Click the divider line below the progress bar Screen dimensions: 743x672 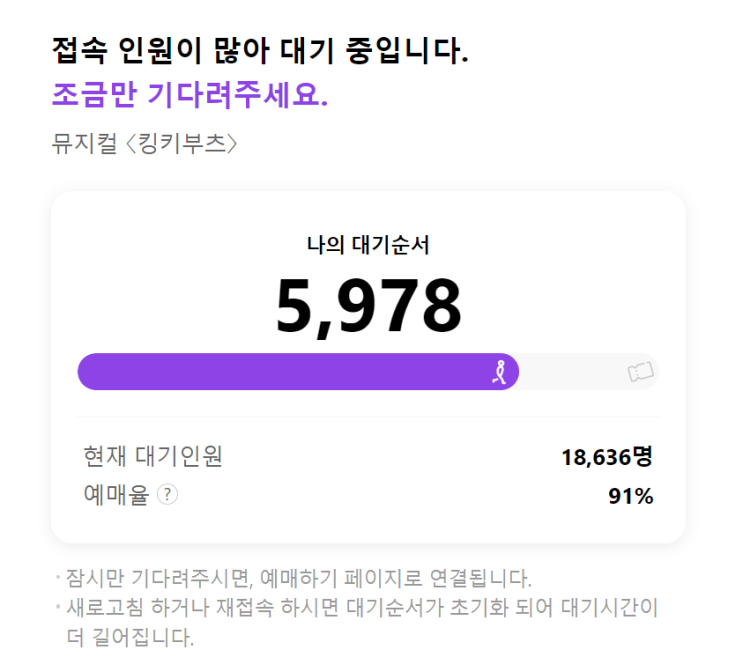[368, 417]
